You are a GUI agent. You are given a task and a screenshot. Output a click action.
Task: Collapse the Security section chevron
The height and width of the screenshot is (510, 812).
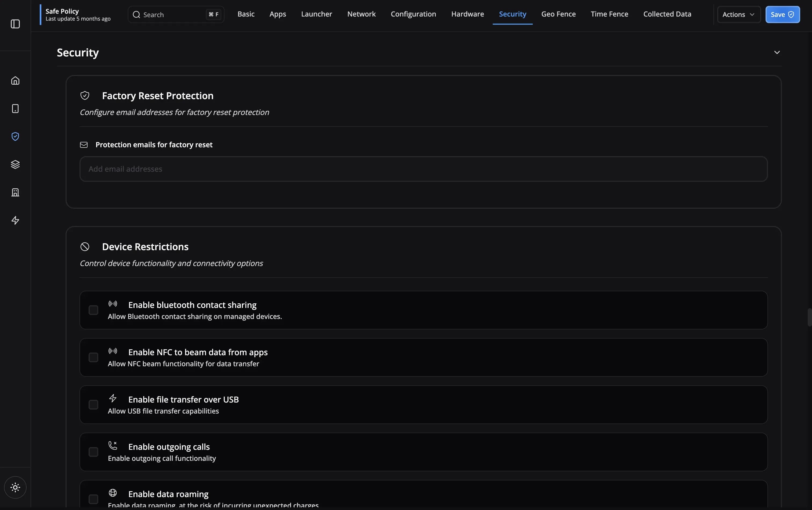(x=777, y=53)
